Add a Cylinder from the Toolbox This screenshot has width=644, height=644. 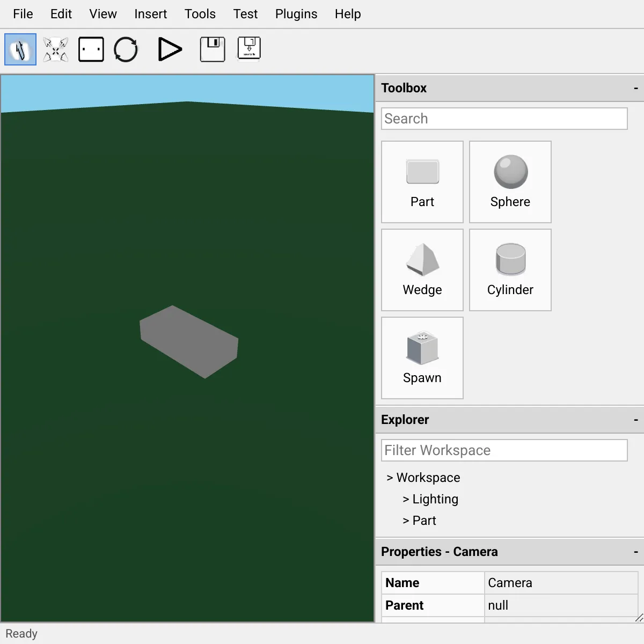click(510, 270)
